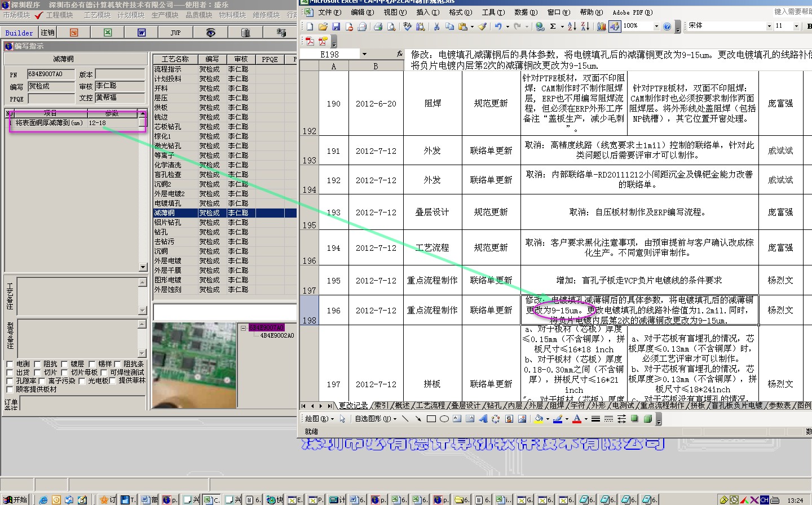Switch to the 工艺流程 sheet tab

pyautogui.click(x=430, y=405)
